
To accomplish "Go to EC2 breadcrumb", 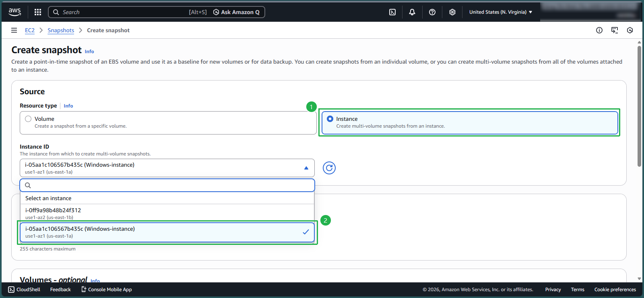I will coord(30,30).
